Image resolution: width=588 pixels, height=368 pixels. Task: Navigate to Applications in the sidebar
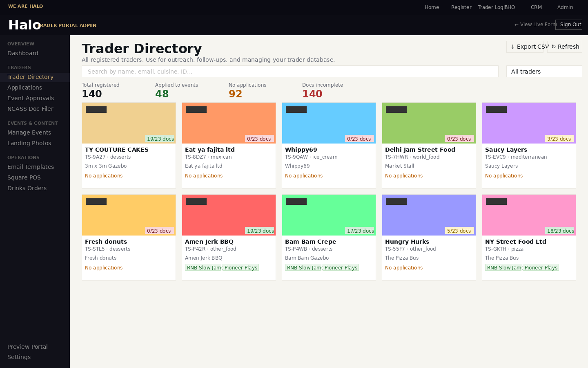(x=24, y=88)
